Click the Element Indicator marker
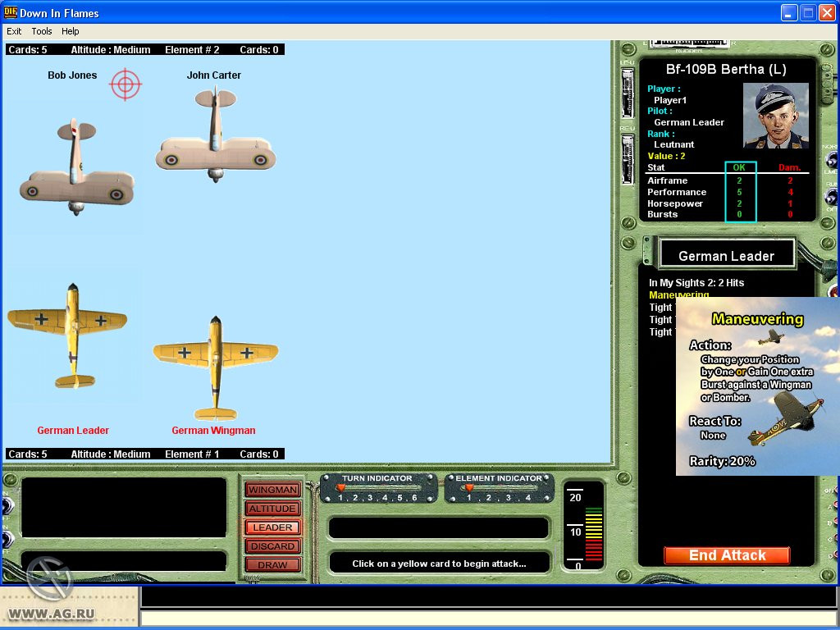 click(x=469, y=487)
